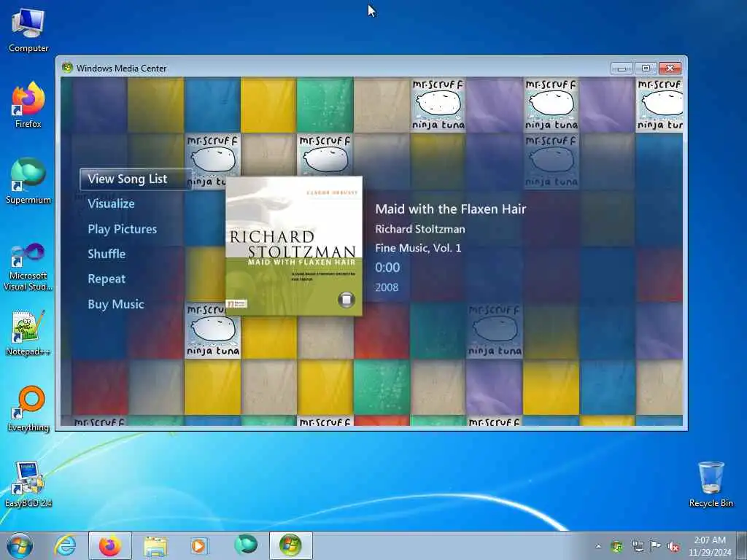
Task: Launch Windows Media Player from the taskbar
Action: pos(199,545)
